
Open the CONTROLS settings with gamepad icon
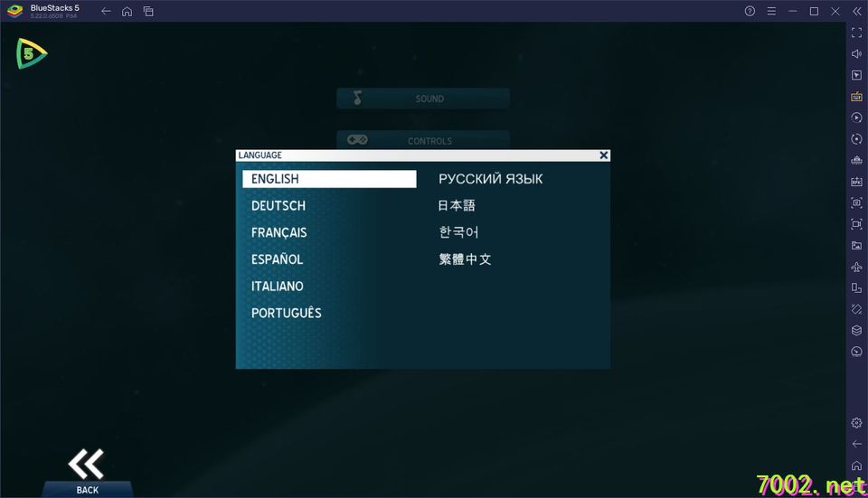point(423,140)
